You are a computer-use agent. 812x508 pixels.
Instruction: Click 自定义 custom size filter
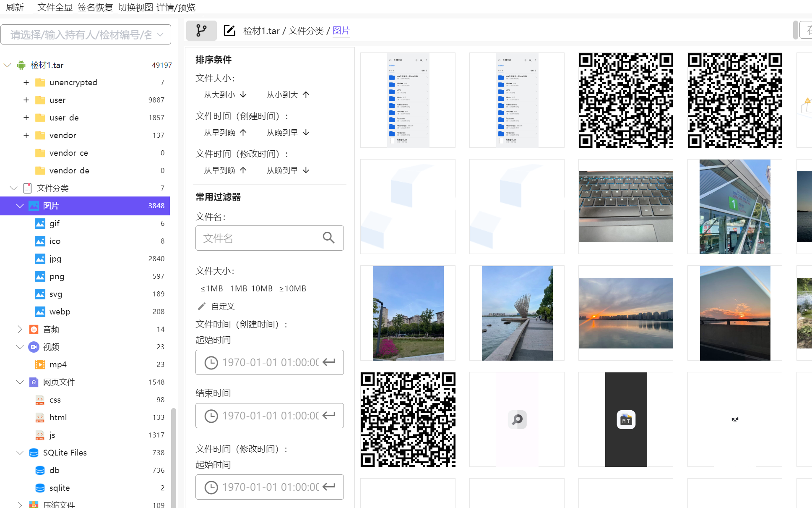click(x=223, y=306)
